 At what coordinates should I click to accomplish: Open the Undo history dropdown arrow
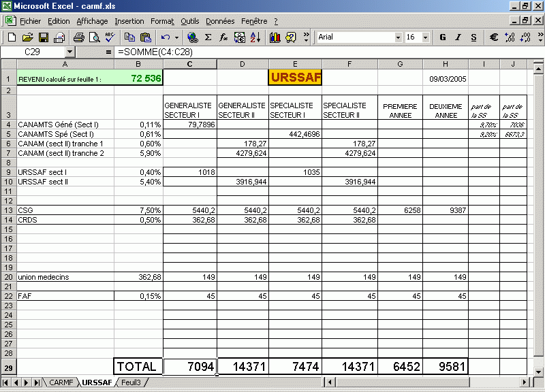pyautogui.click(x=176, y=37)
